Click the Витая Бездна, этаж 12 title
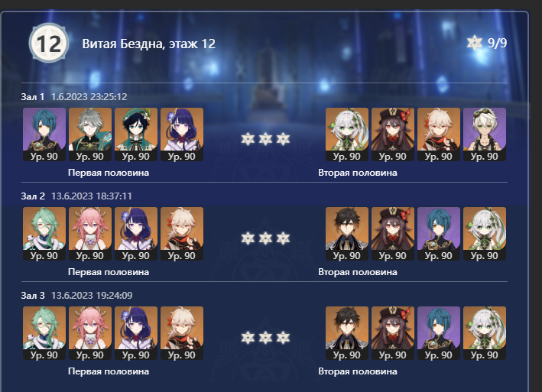Image resolution: width=542 pixels, height=392 pixels. (x=148, y=44)
